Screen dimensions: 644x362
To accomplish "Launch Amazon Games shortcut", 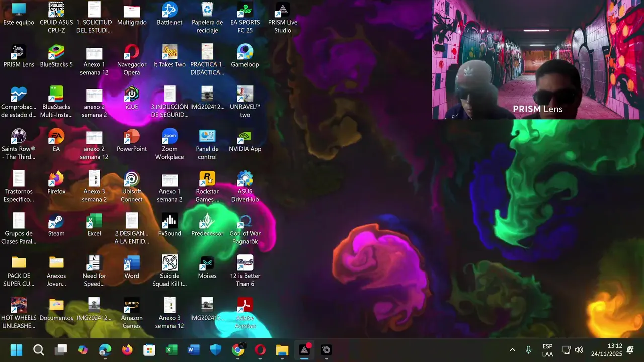I will point(132,313).
